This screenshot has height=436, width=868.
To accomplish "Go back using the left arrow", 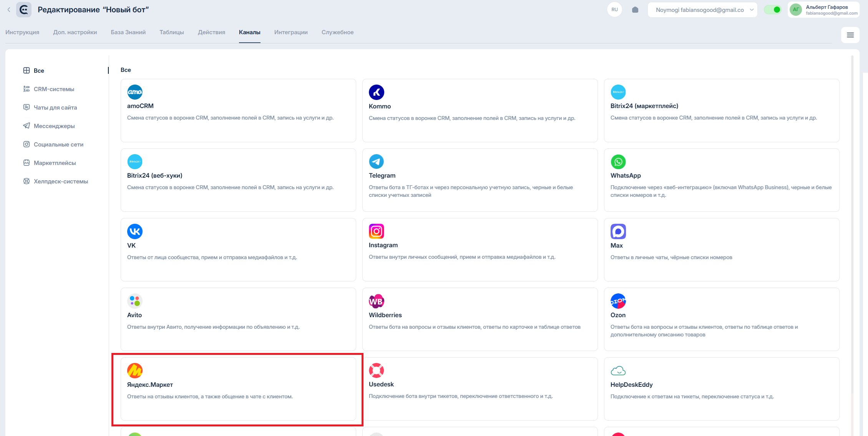I will (x=9, y=10).
